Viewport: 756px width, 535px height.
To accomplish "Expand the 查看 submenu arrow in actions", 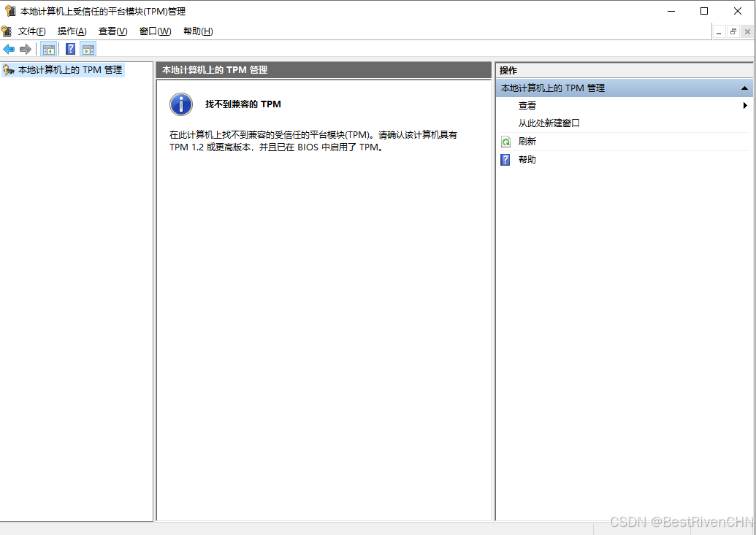I will (x=745, y=106).
